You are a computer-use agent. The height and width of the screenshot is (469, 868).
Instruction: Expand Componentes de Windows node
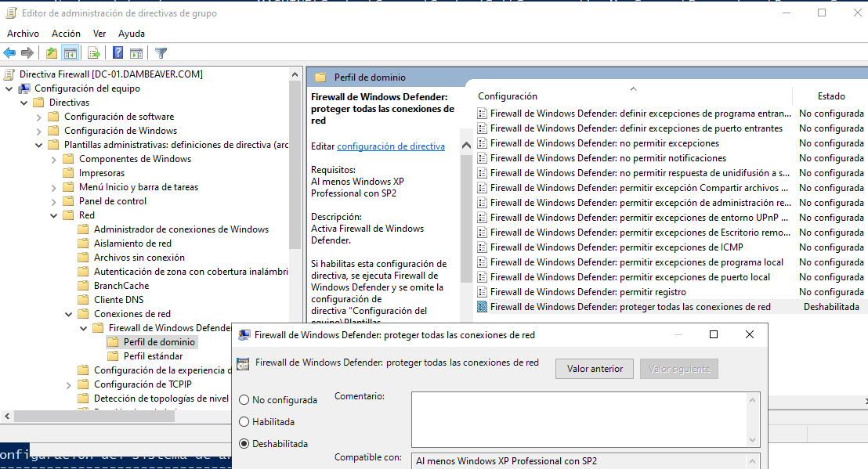tap(54, 159)
